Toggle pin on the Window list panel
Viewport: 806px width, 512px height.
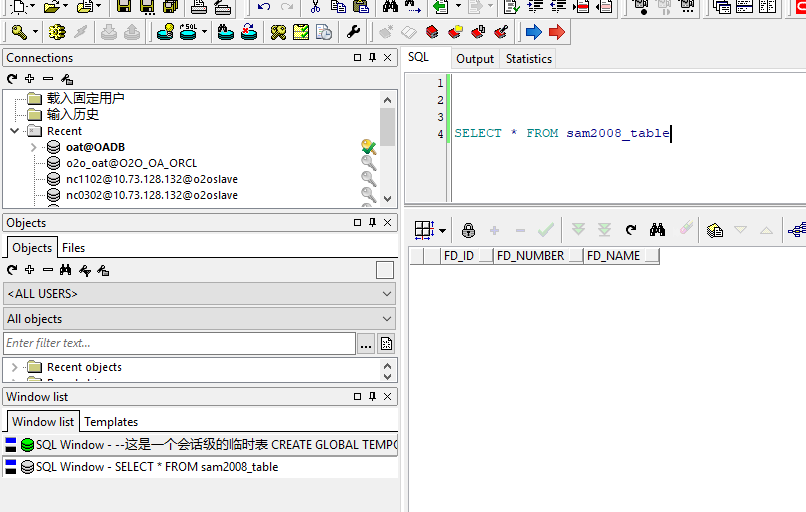pyautogui.click(x=373, y=396)
